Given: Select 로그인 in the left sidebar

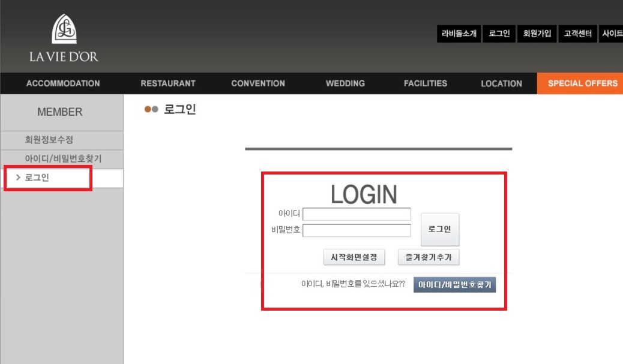Looking at the screenshot, I should (38, 178).
